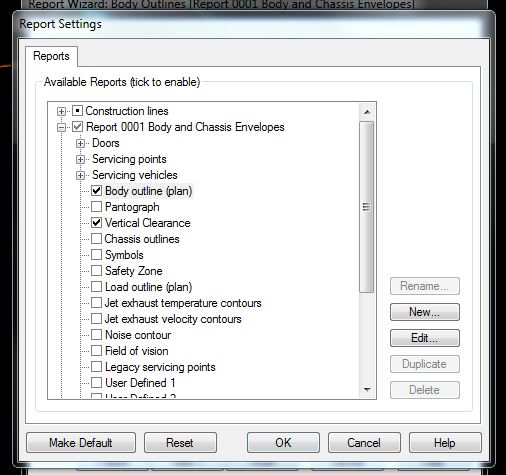Click the Rename... button
Screen dimensions: 506x475
425,286
